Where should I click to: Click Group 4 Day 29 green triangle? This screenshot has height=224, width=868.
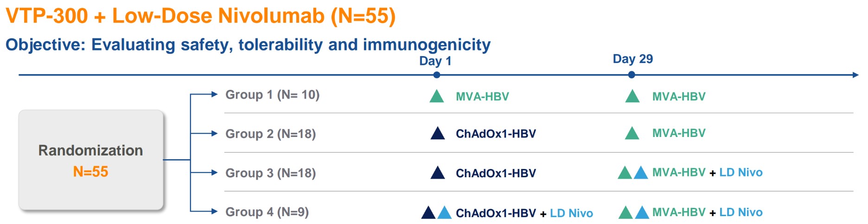coord(625,213)
